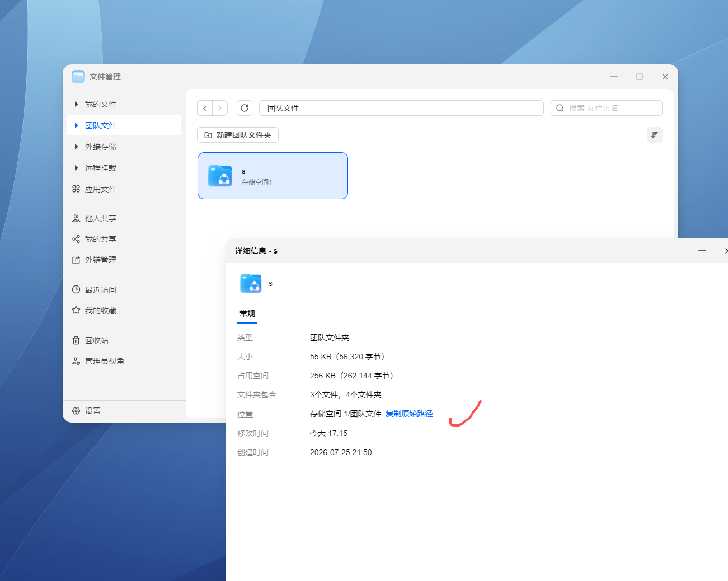Click the 我的收藏 star icon
The height and width of the screenshot is (581, 728).
pyautogui.click(x=76, y=310)
